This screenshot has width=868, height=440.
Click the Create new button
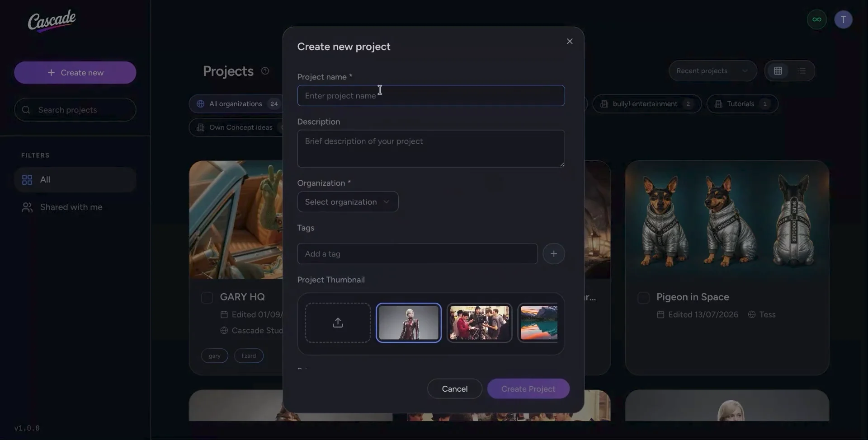[x=75, y=73]
